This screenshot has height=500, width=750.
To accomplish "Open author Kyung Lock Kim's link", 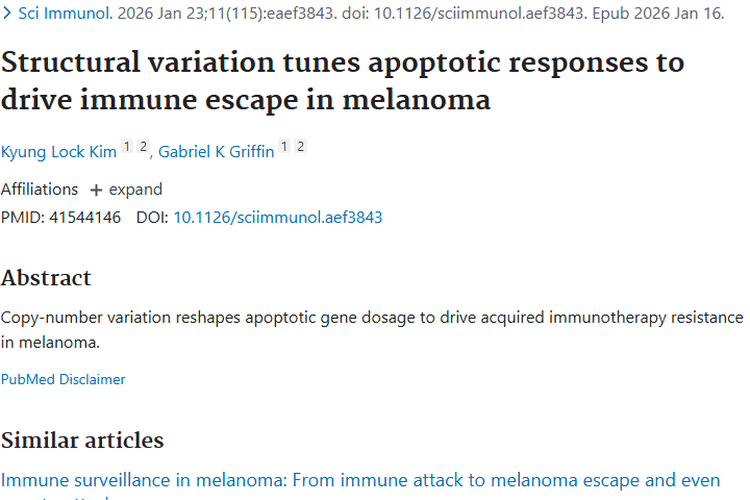I will (58, 151).
